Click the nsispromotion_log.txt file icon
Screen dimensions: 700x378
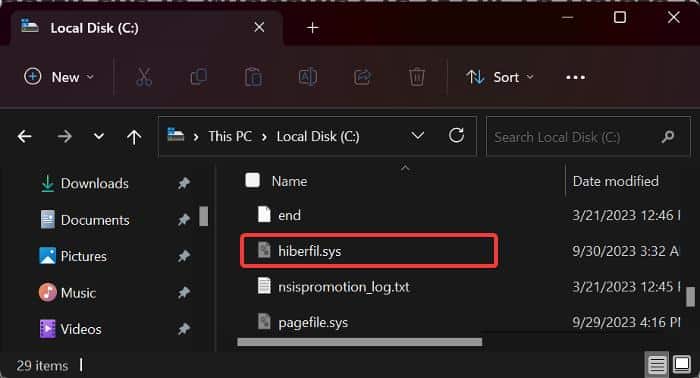(x=264, y=286)
